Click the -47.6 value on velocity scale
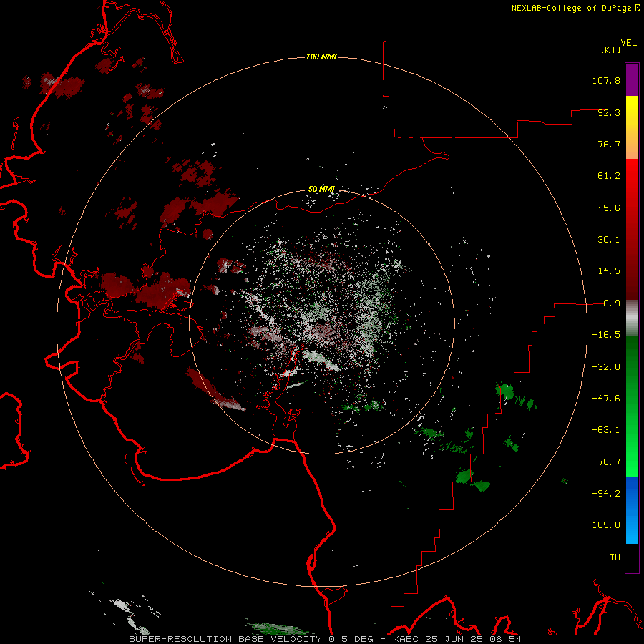 coord(606,399)
